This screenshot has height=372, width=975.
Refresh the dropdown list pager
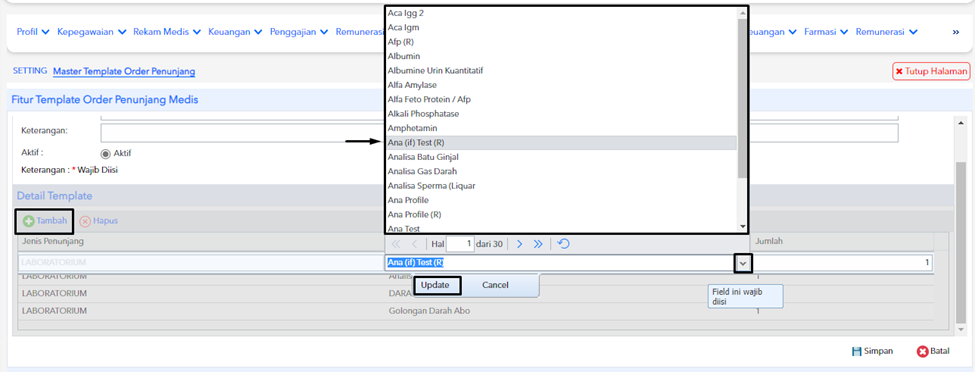[563, 244]
